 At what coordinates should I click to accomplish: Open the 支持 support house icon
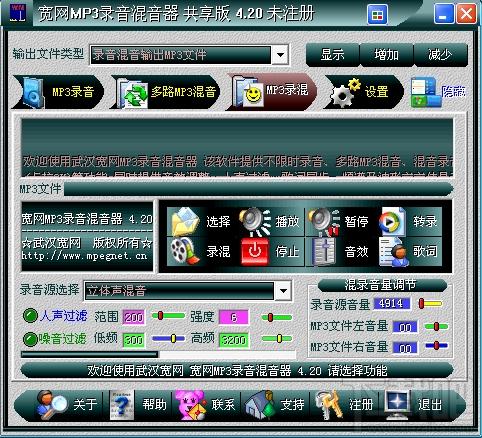pyautogui.click(x=261, y=405)
